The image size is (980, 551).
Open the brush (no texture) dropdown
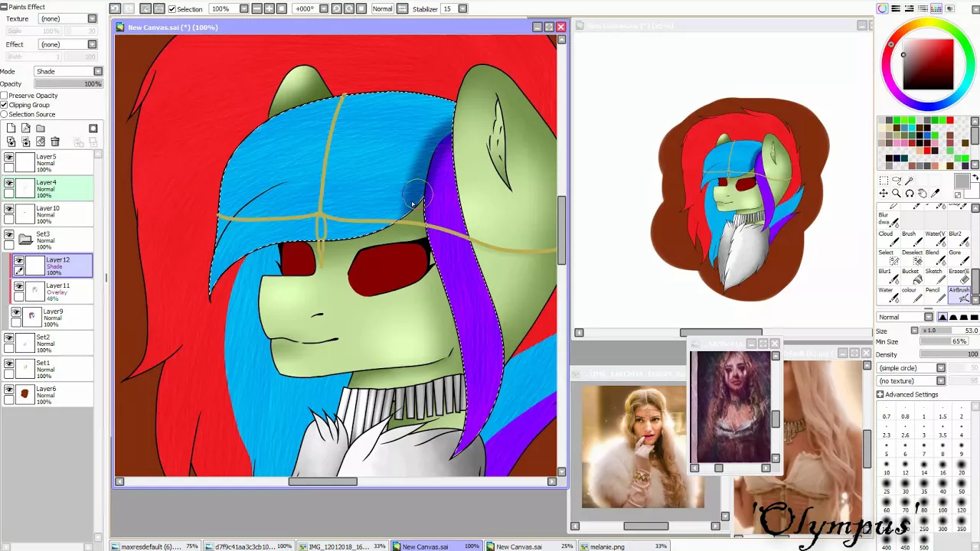click(911, 381)
